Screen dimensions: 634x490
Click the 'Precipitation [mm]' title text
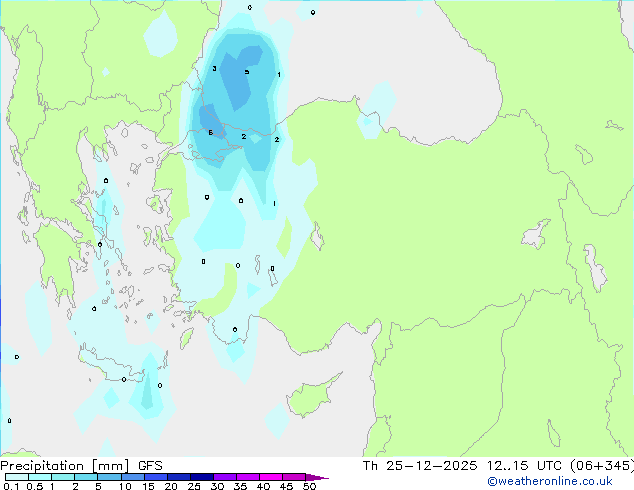coord(65,466)
